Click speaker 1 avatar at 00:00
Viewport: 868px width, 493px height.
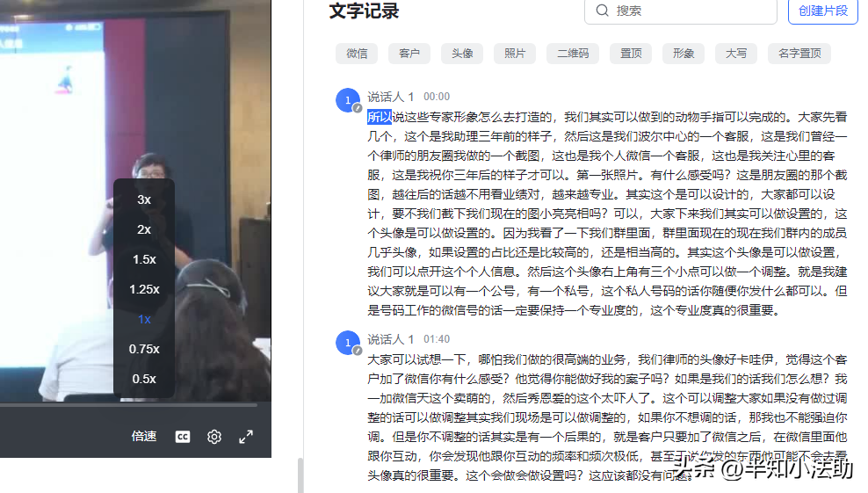click(x=348, y=100)
